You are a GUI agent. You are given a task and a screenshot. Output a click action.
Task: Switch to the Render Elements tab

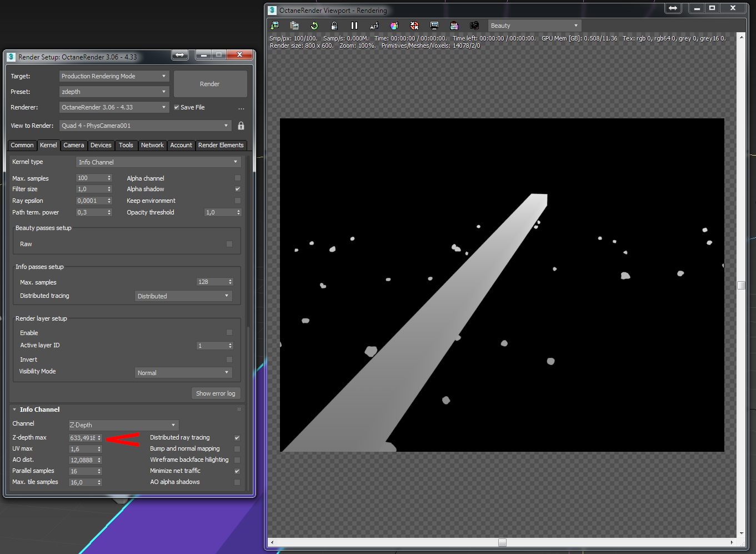click(x=221, y=145)
